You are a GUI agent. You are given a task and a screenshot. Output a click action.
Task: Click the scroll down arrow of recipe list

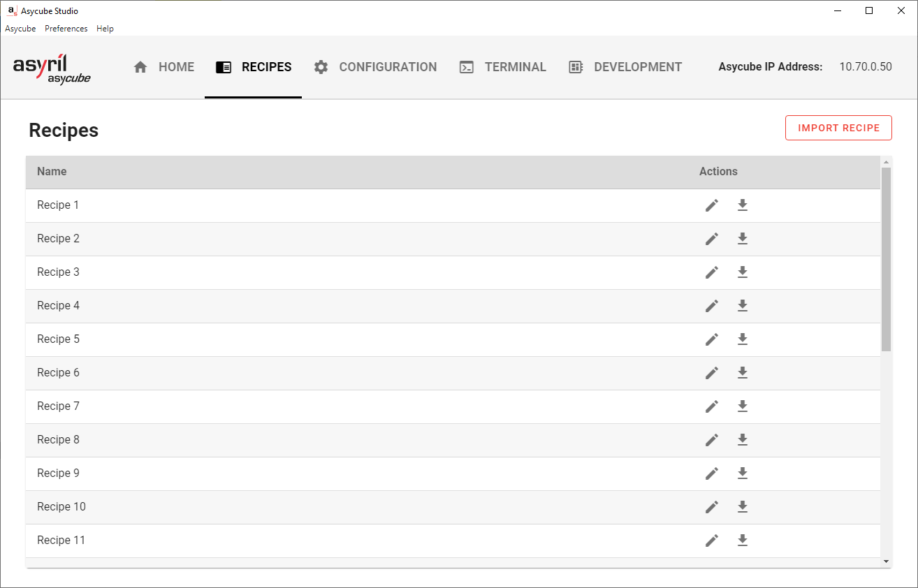[x=886, y=561]
